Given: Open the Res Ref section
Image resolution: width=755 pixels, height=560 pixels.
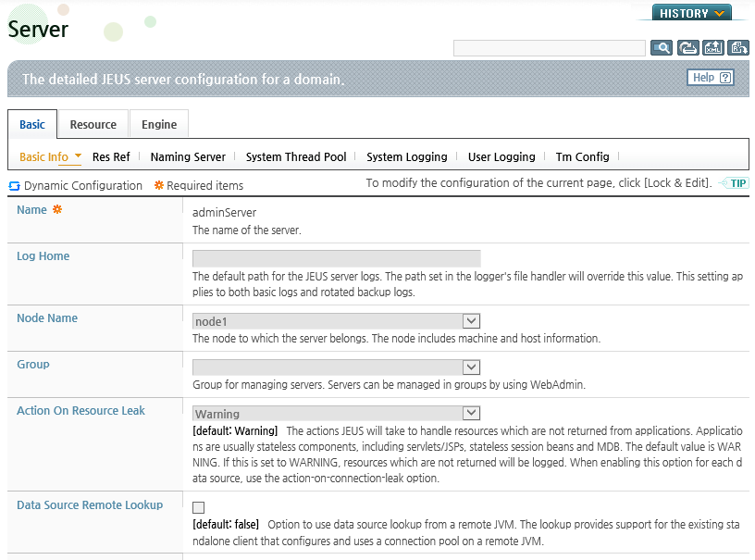Looking at the screenshot, I should [111, 157].
